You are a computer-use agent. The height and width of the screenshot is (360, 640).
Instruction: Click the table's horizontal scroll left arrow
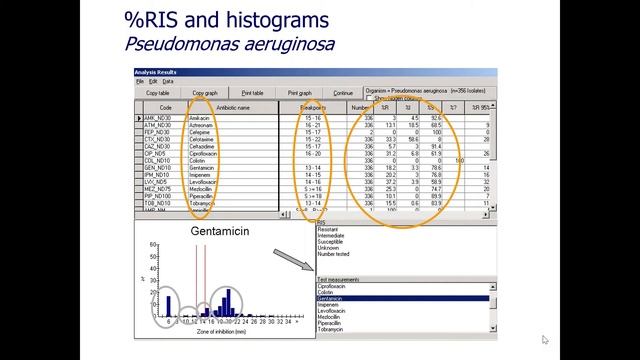(283, 214)
